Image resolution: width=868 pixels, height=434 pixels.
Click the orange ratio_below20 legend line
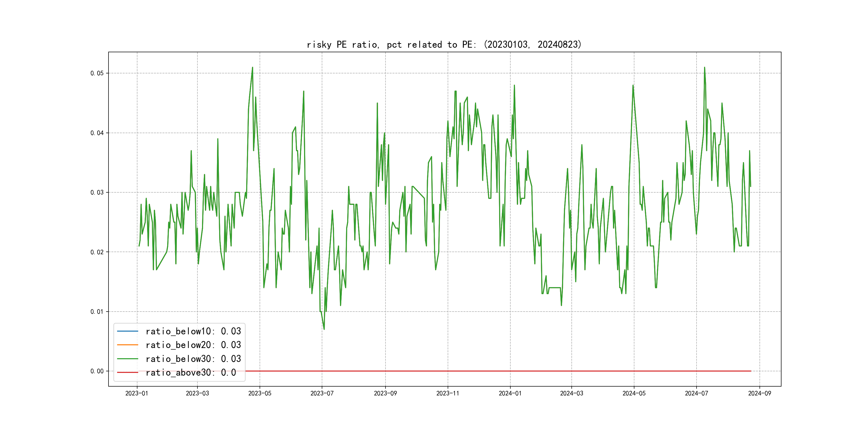127,345
